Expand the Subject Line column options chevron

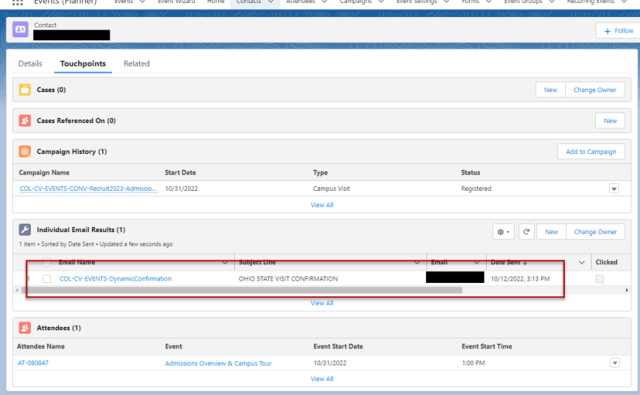tap(417, 262)
